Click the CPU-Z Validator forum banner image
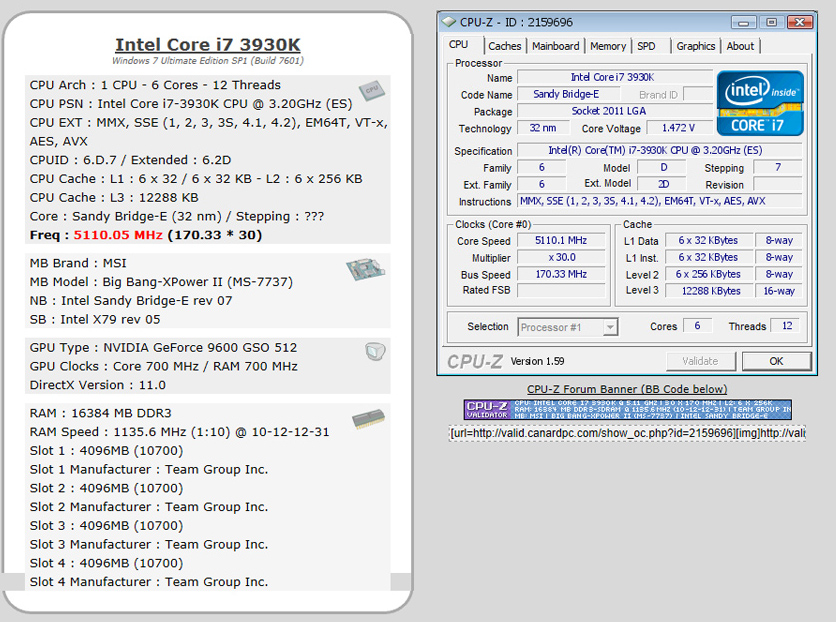Viewport: 836px width, 622px height. [627, 409]
